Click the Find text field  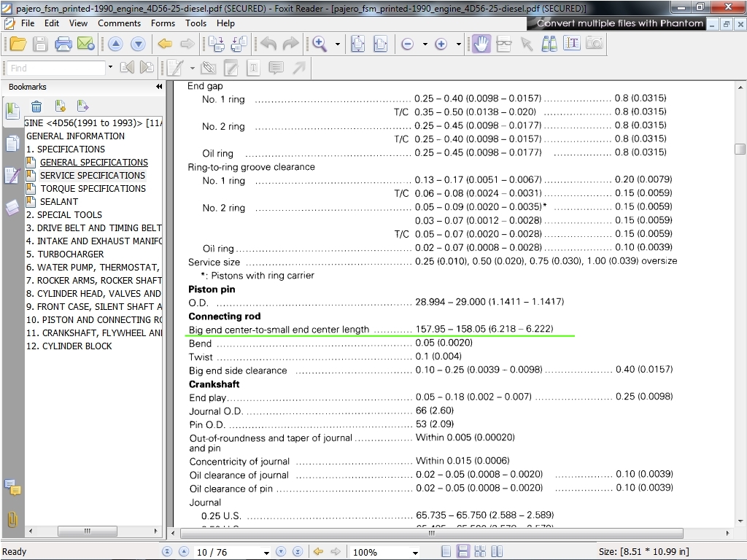56,68
